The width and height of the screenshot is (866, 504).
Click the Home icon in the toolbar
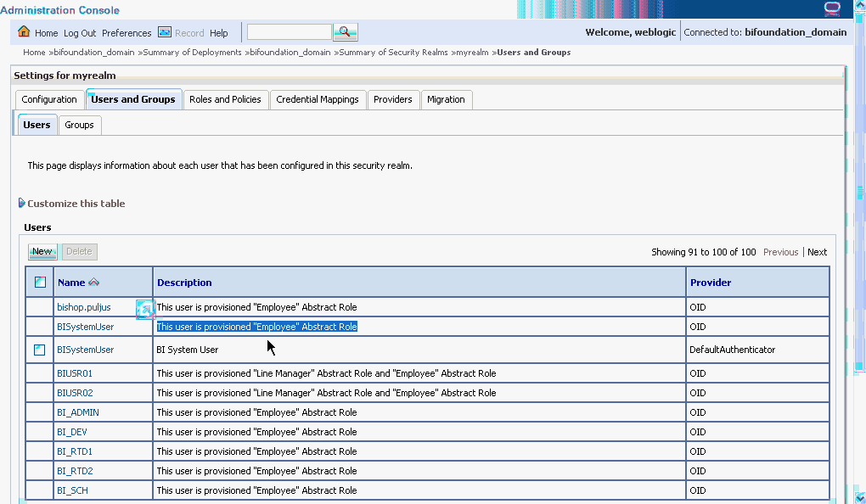24,33
